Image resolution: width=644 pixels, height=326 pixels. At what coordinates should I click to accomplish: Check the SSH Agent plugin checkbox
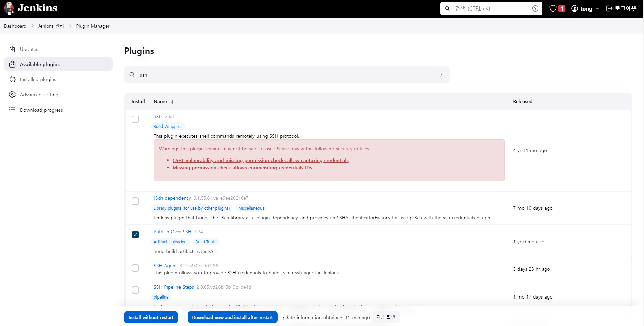pyautogui.click(x=135, y=268)
